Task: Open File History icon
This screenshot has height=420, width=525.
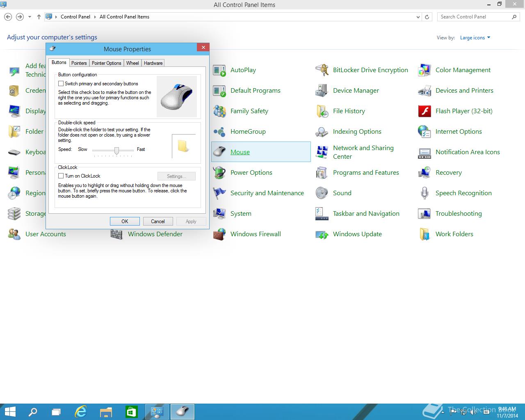Action: [322, 111]
